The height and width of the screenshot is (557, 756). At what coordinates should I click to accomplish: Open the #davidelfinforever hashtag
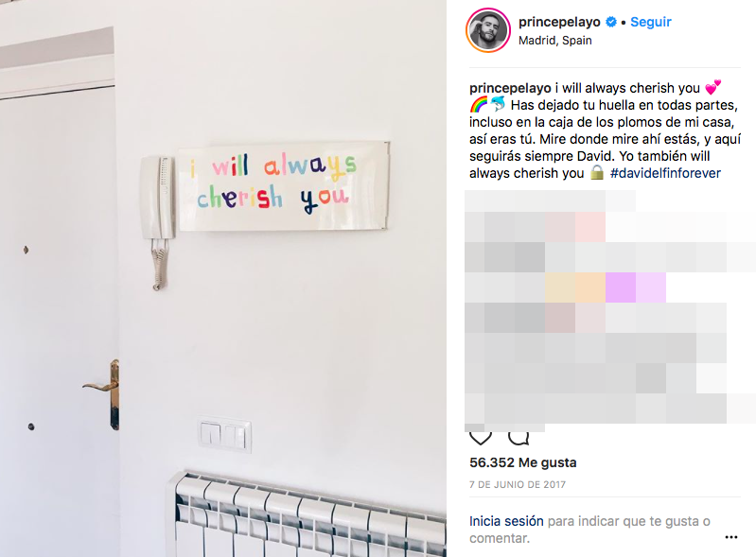pyautogui.click(x=665, y=173)
